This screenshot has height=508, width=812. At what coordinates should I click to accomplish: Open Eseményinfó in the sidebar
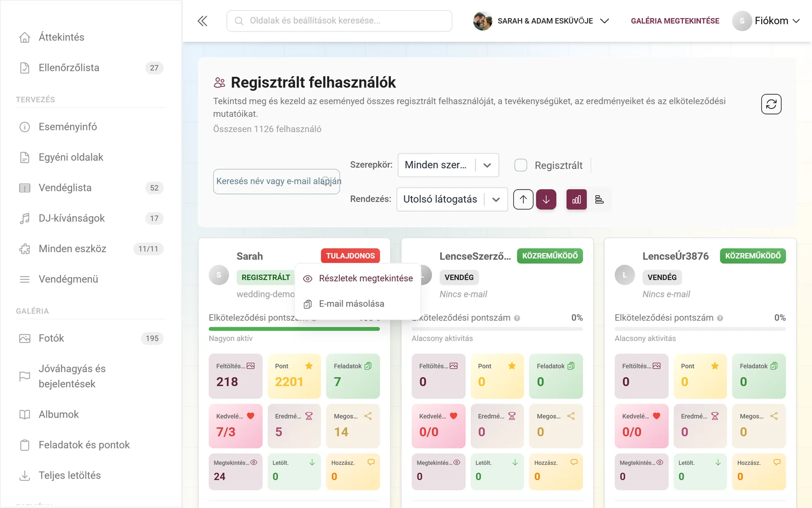[x=91, y=127]
